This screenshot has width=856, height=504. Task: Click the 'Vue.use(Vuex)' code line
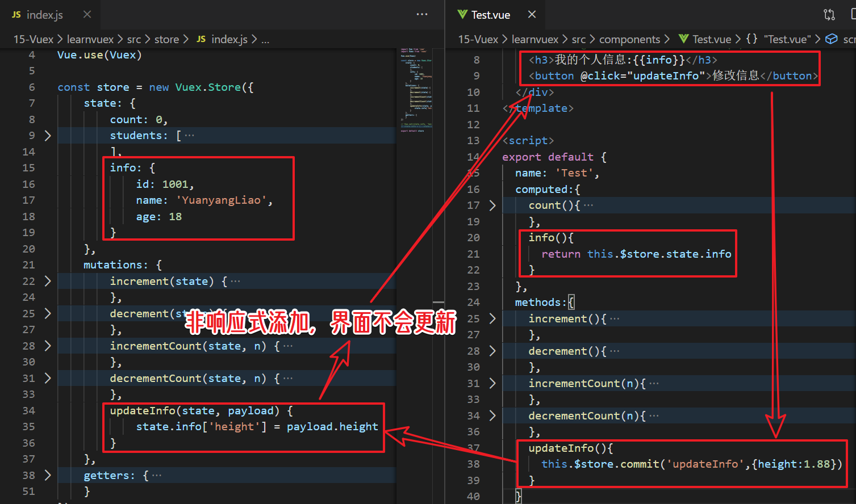99,55
